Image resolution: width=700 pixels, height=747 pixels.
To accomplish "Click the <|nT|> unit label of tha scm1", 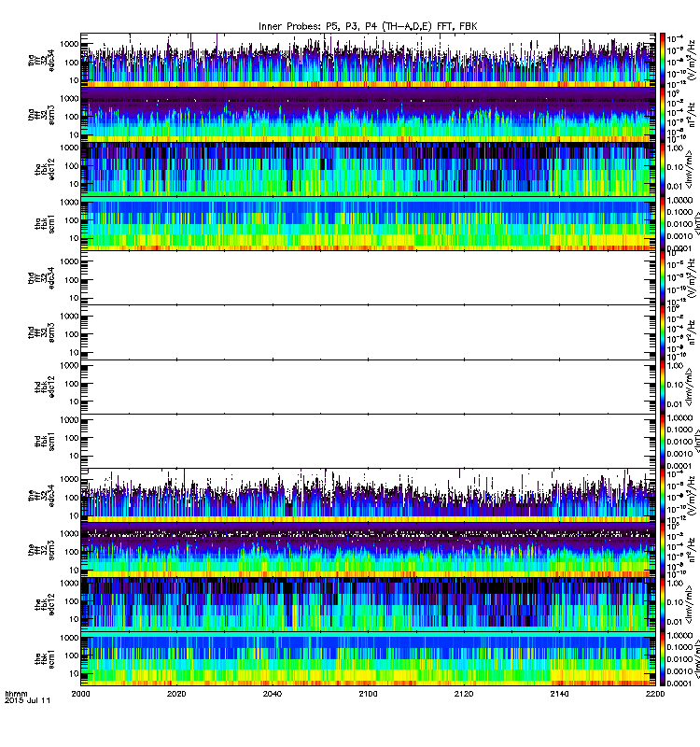I will tap(696, 224).
